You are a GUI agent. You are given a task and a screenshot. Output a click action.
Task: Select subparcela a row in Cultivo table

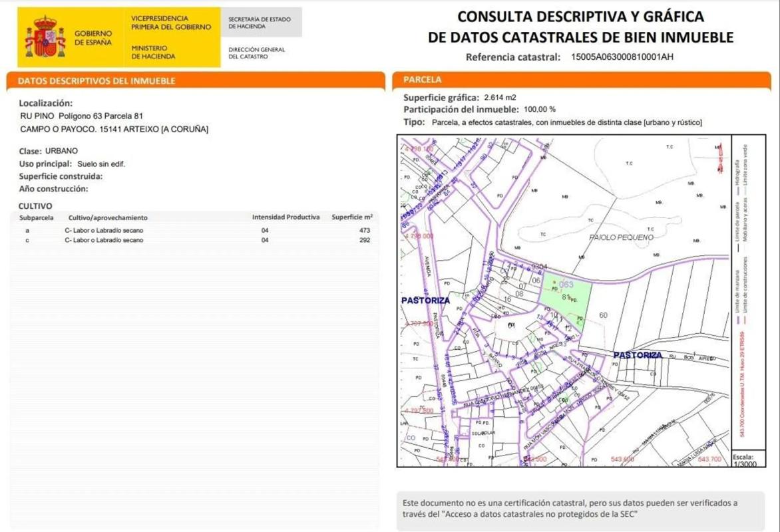(x=194, y=230)
